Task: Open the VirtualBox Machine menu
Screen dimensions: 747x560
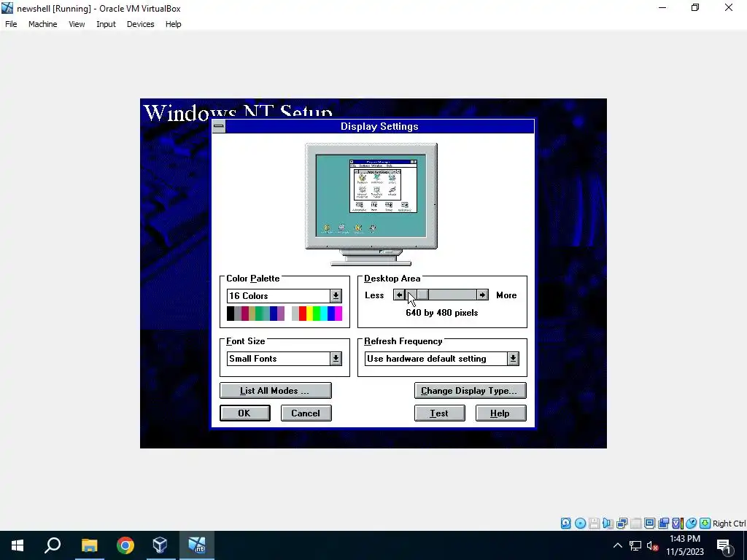Action: (x=43, y=24)
